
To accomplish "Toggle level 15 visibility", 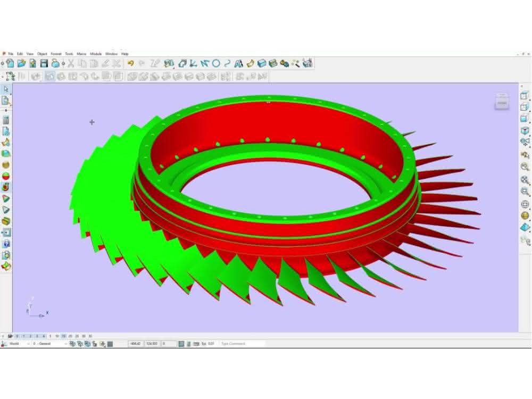I will [x=63, y=336].
